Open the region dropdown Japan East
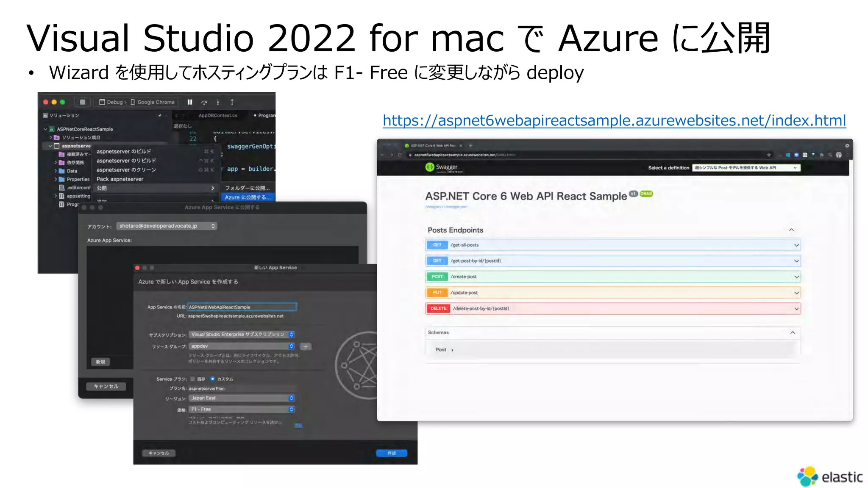Screen dimensions: 868x488 (x=242, y=398)
